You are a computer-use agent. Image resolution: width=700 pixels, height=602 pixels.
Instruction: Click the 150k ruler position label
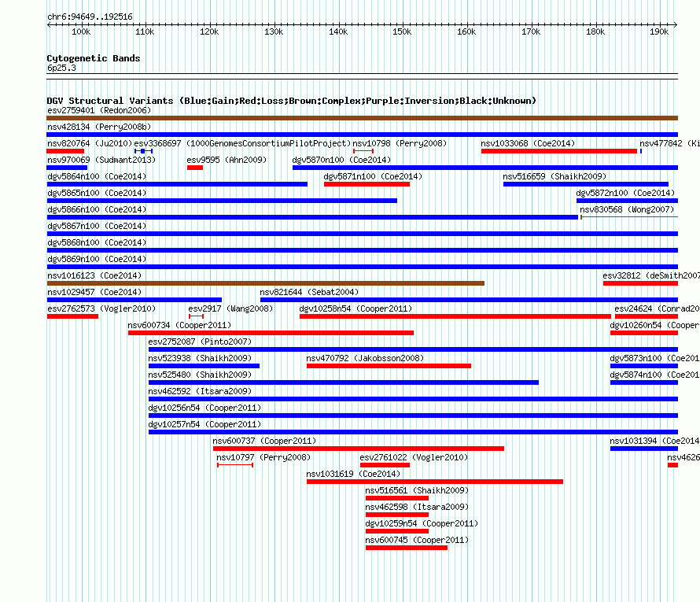tap(402, 31)
